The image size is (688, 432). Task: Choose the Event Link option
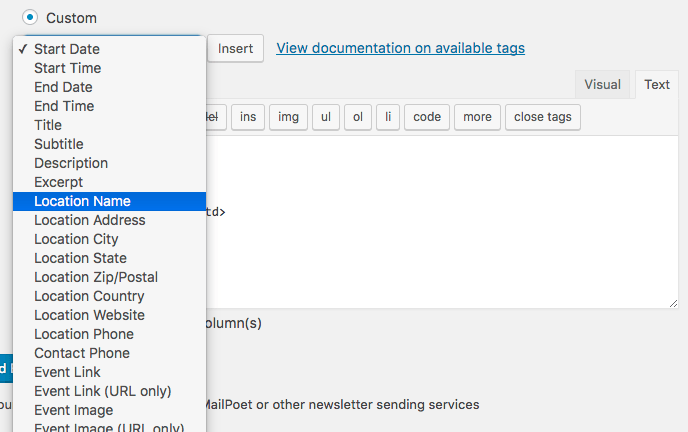tap(109, 372)
